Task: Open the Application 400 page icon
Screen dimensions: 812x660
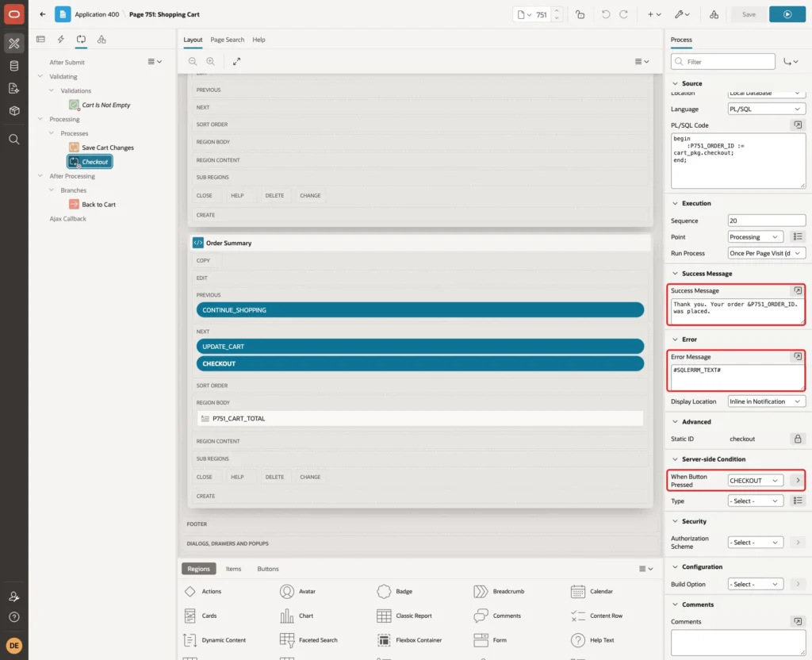Action: (x=63, y=14)
